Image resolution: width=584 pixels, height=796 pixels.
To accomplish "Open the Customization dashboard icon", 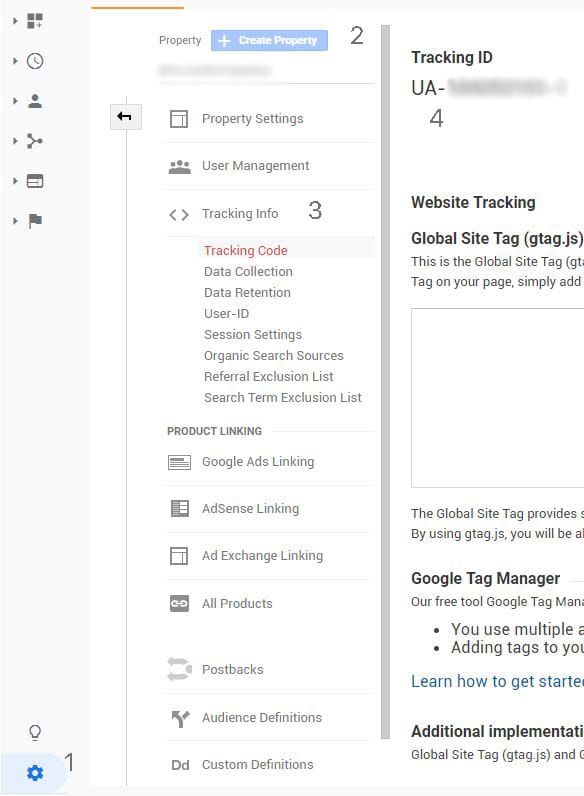I will click(x=35, y=21).
